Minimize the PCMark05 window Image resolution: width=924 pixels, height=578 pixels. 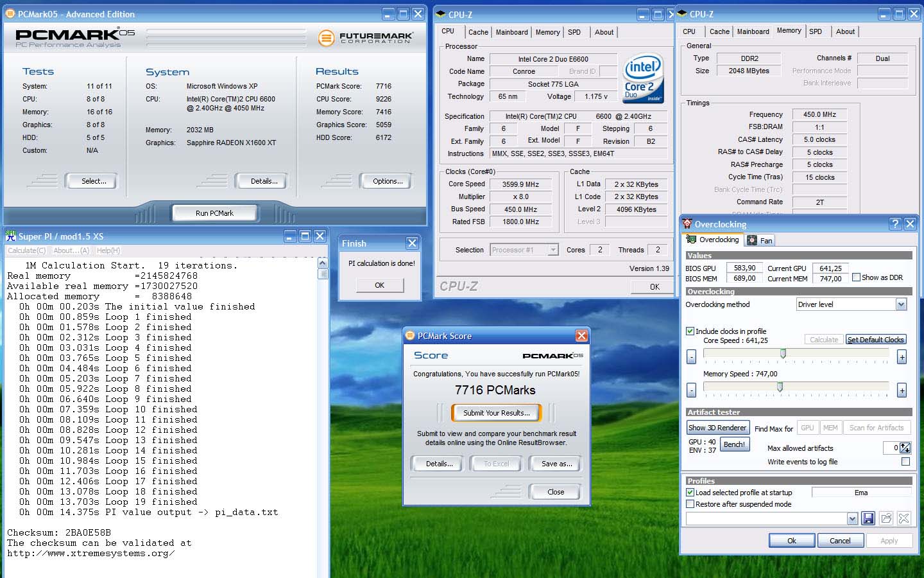(388, 13)
